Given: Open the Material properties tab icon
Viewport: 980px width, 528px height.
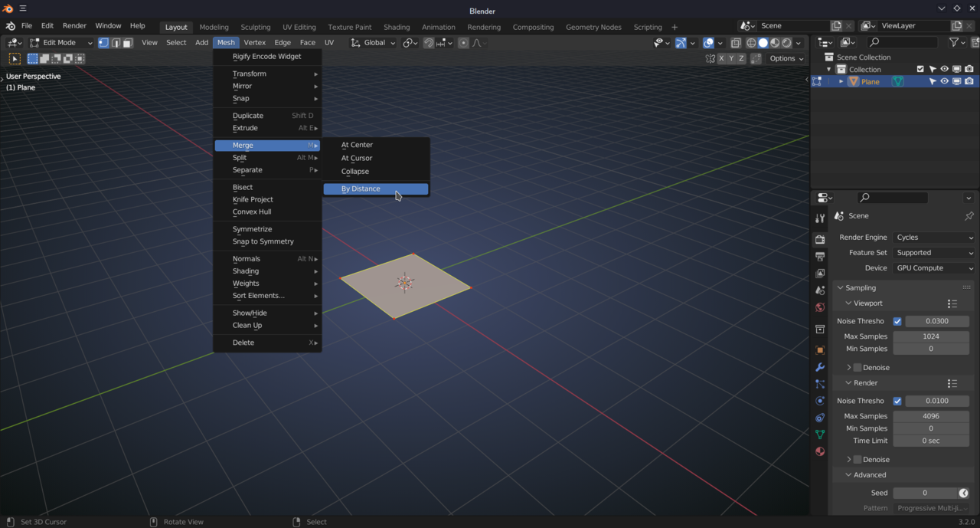Looking at the screenshot, I should [820, 451].
